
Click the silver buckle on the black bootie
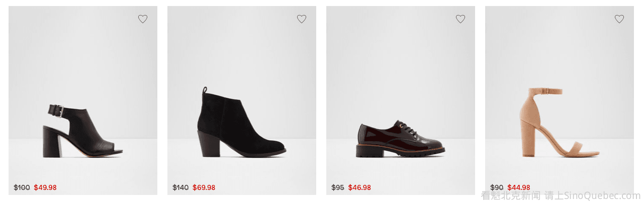click(60, 111)
